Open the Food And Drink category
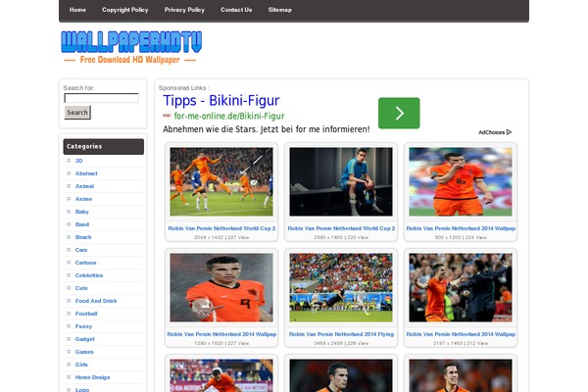Screen dimensions: 588x392 tap(96, 301)
